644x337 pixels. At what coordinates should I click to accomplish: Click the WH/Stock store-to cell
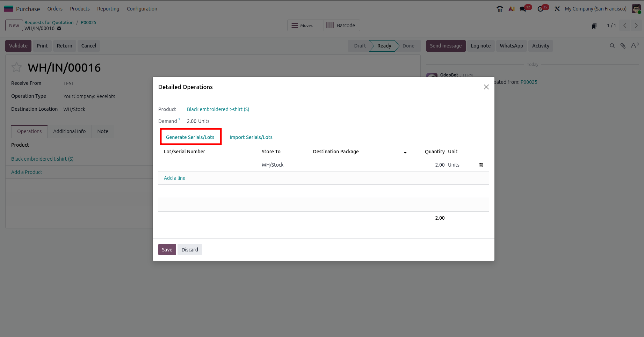click(x=273, y=165)
